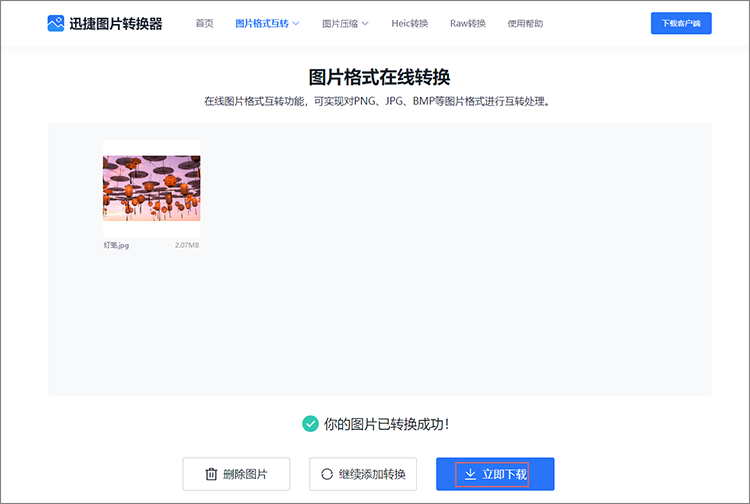Click the 下载客户端 button
The image size is (750, 504).
pyautogui.click(x=681, y=23)
